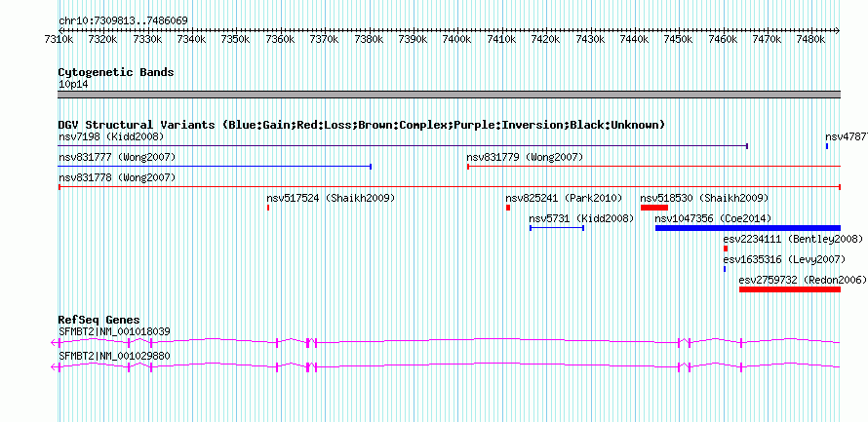Click the 7460k ruler tick label
This screenshot has height=422, width=868.
tap(722, 39)
